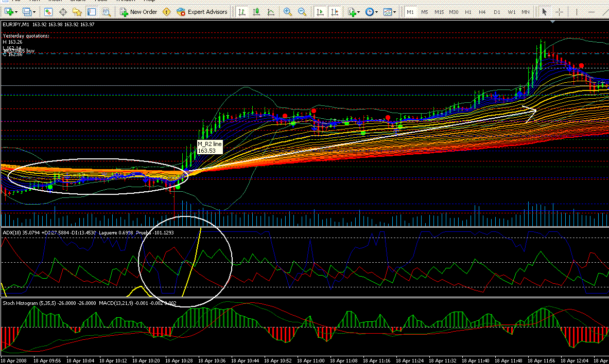
Task: Click the Laguerre 0.6998 indicator value
Action: tap(116, 233)
